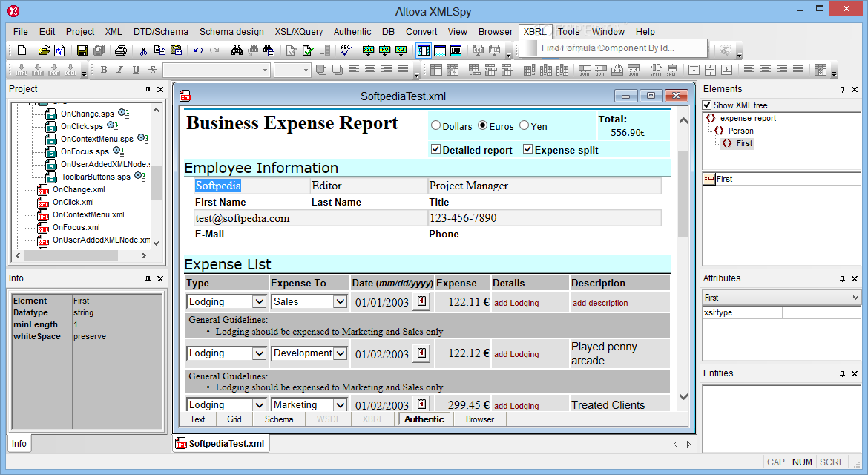Cut selection with scissors icon
This screenshot has width=868, height=475.
[143, 50]
